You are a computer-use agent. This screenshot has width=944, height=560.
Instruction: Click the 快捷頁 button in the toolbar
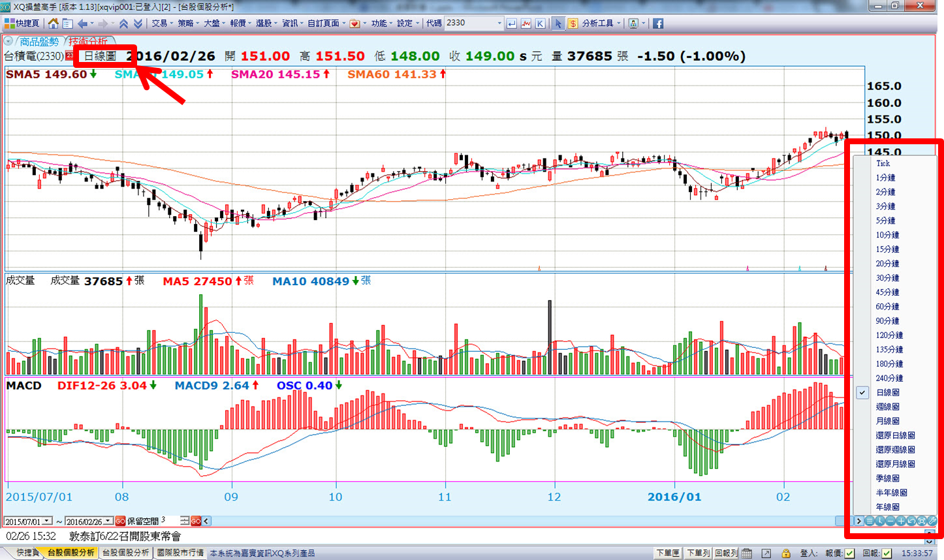click(22, 23)
